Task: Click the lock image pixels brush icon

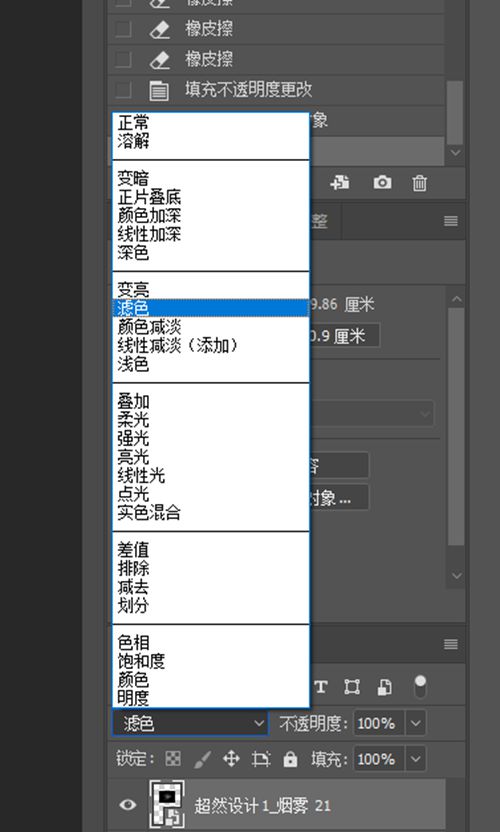Action: [x=202, y=759]
